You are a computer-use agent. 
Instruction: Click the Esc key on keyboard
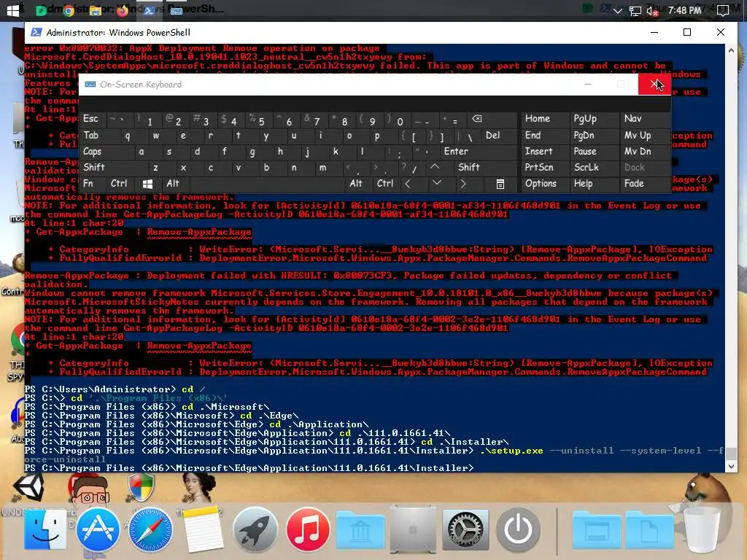[91, 119]
